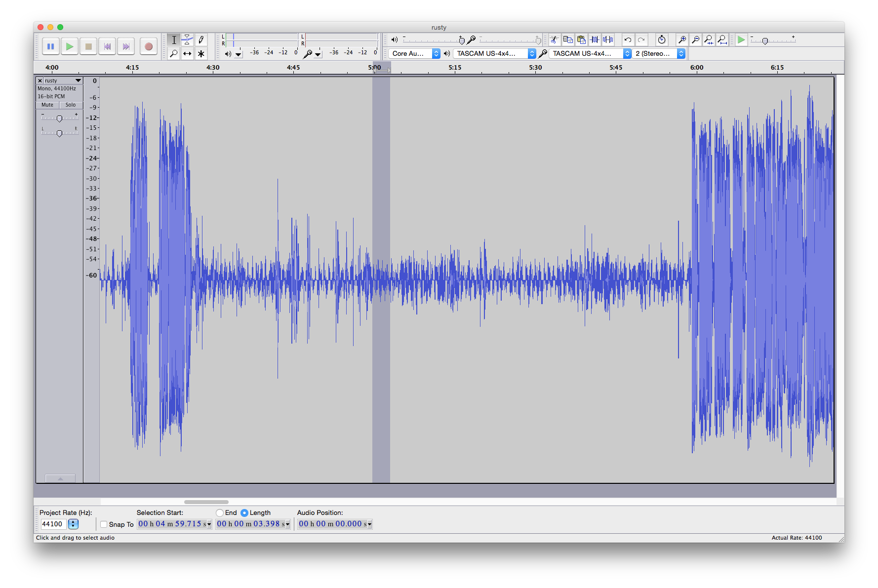Click the Actual Rate: 44100 status text
Screen dimensions: 878x588
[x=797, y=538]
